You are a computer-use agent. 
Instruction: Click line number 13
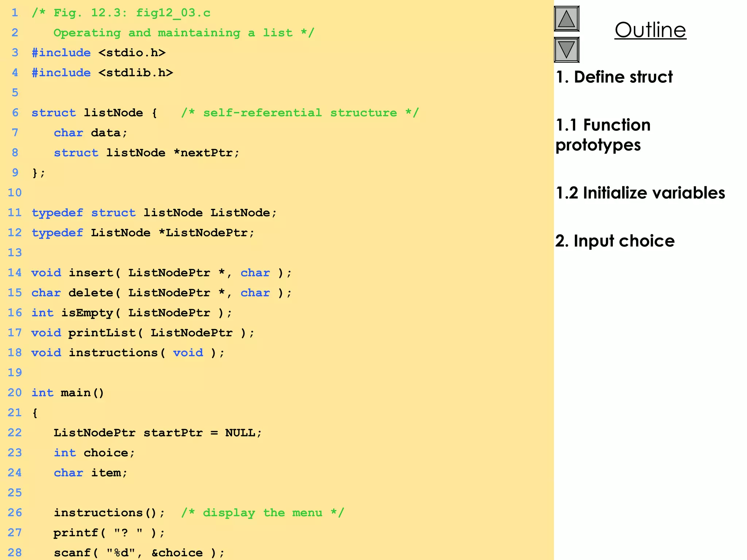tap(15, 253)
